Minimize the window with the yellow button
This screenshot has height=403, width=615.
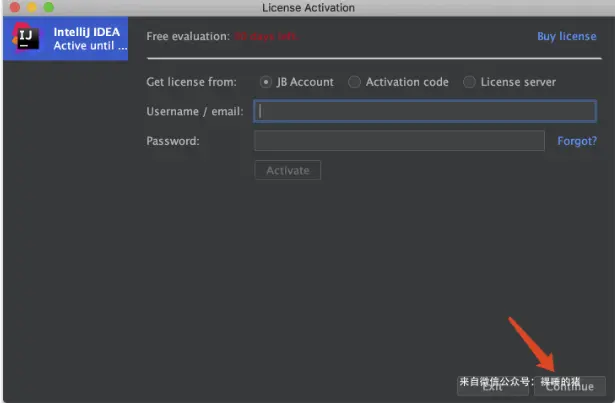(x=32, y=7)
